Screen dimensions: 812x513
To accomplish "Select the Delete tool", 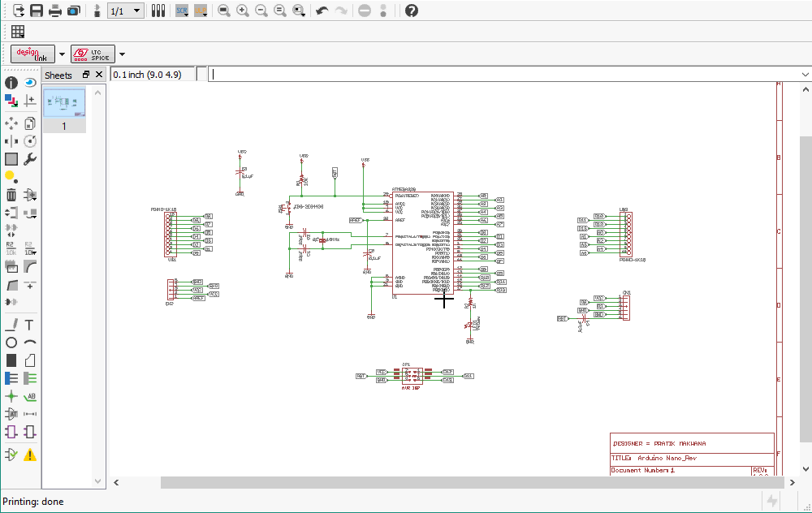I will 11,195.
